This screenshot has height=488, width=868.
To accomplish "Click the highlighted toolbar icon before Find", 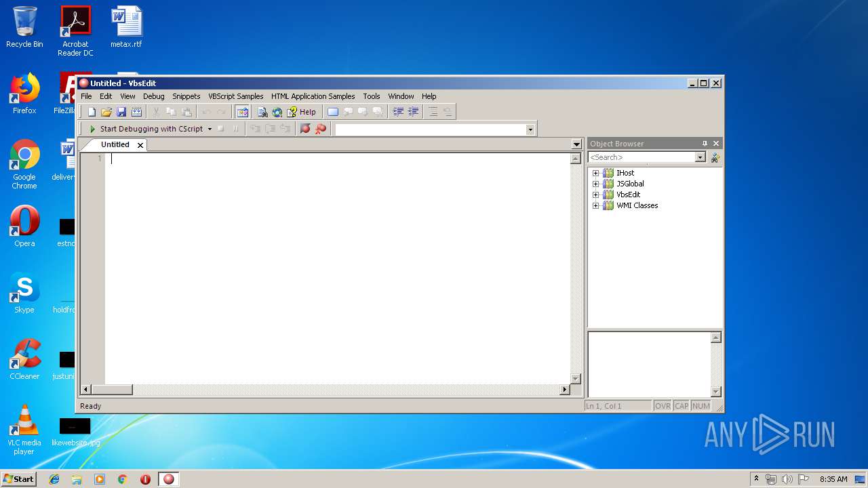I will 243,112.
